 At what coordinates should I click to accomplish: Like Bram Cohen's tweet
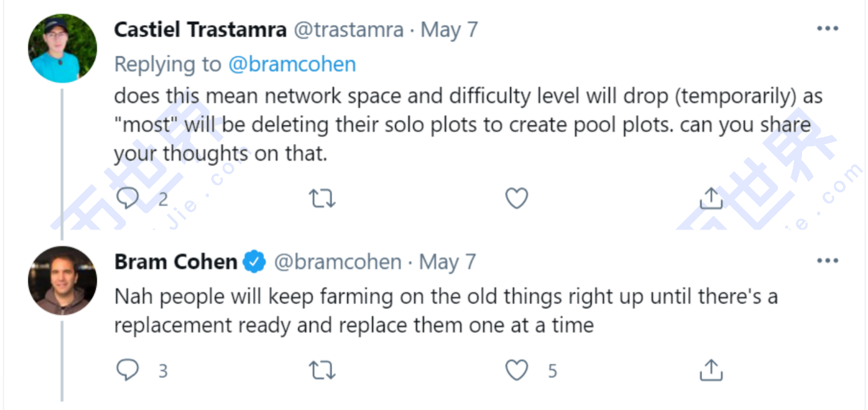[x=516, y=370]
